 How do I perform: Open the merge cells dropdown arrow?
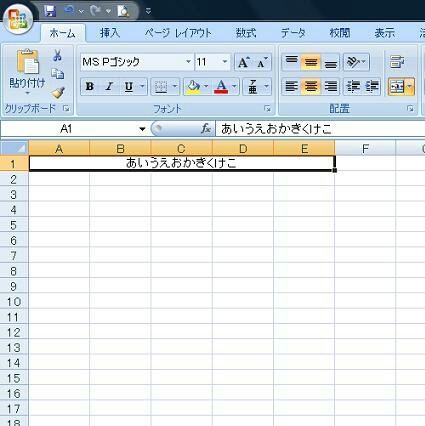(410, 87)
